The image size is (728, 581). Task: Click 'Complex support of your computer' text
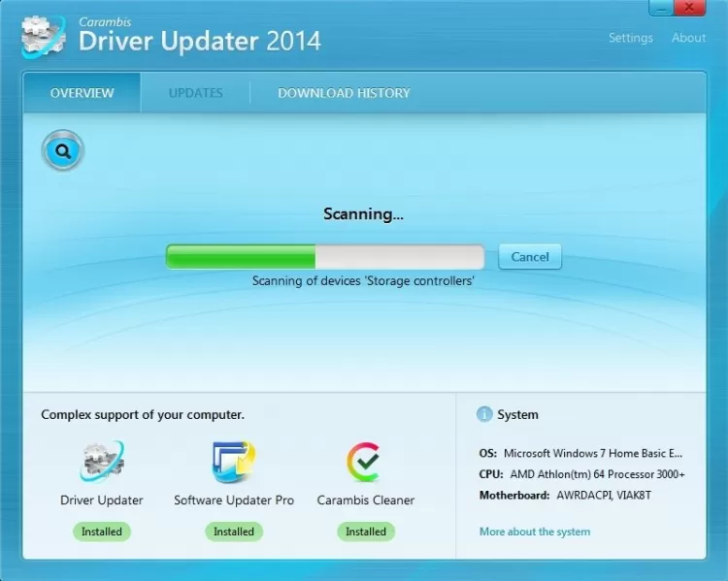coord(143,414)
